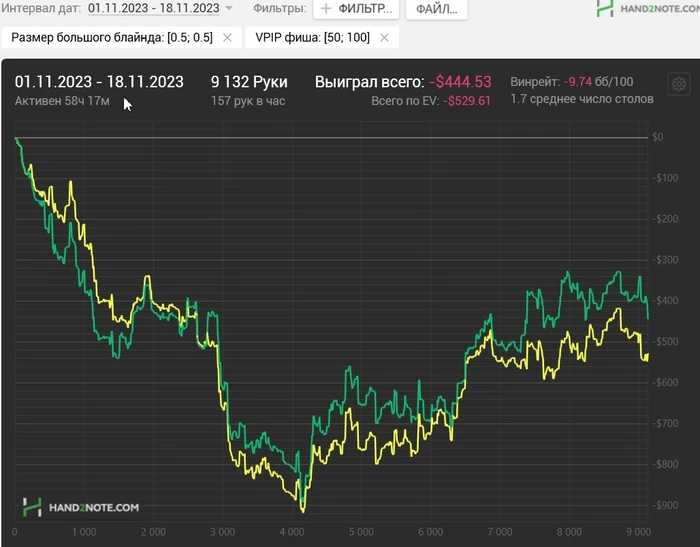Click the Hand2Note logo at top right

coord(648,8)
